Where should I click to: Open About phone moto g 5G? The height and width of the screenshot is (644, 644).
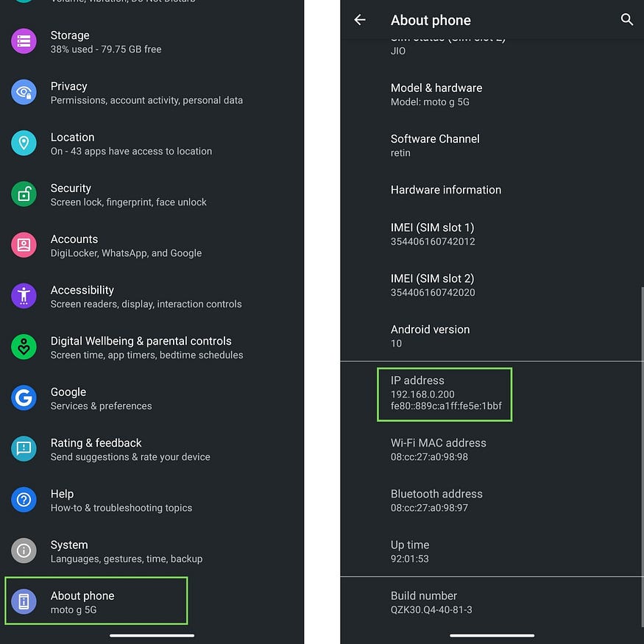pyautogui.click(x=152, y=602)
